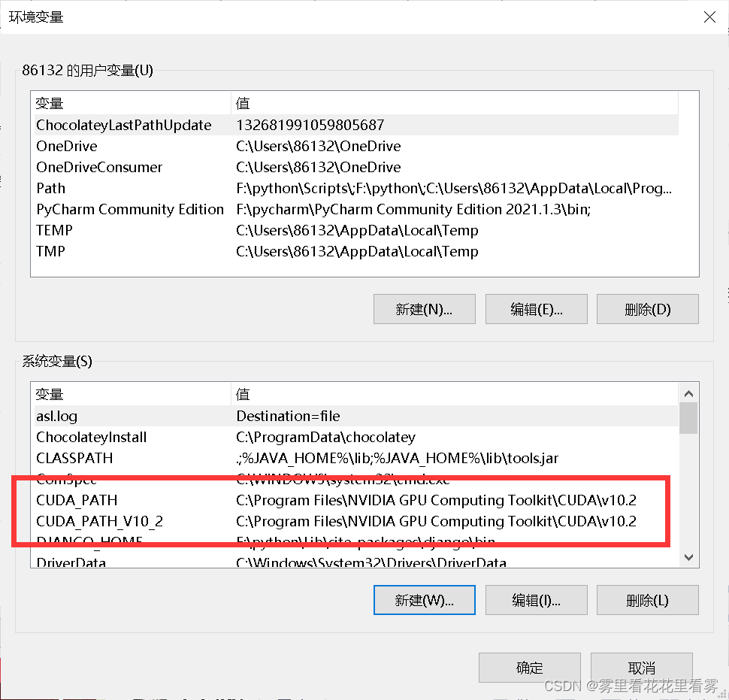
Task: Click the 变量 column header in system variables
Action: (x=132, y=394)
